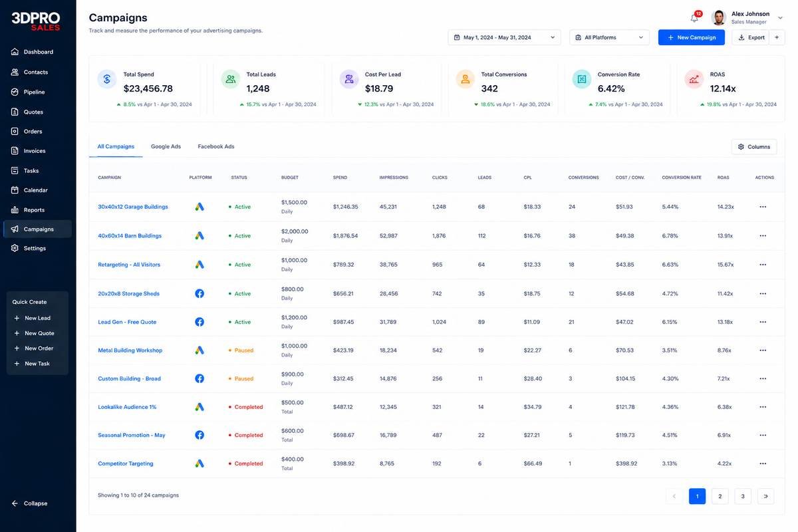Go to Pipeline in the sidebar

[x=38, y=92]
